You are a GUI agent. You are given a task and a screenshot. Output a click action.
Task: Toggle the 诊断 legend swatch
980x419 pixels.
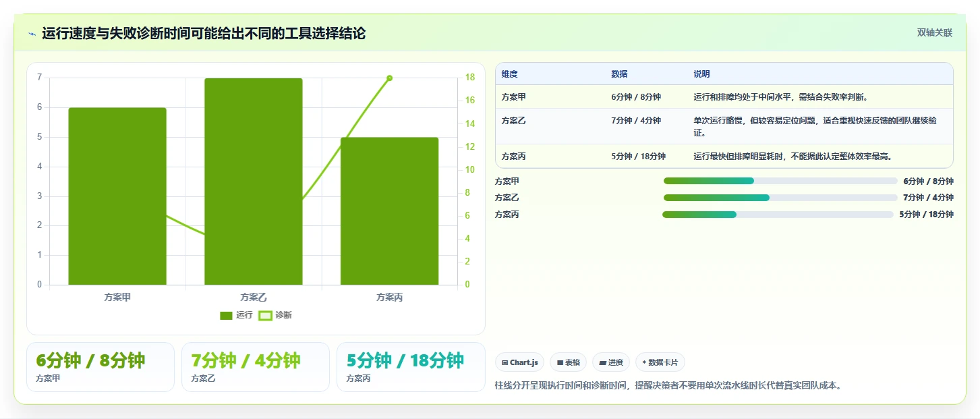tap(266, 316)
